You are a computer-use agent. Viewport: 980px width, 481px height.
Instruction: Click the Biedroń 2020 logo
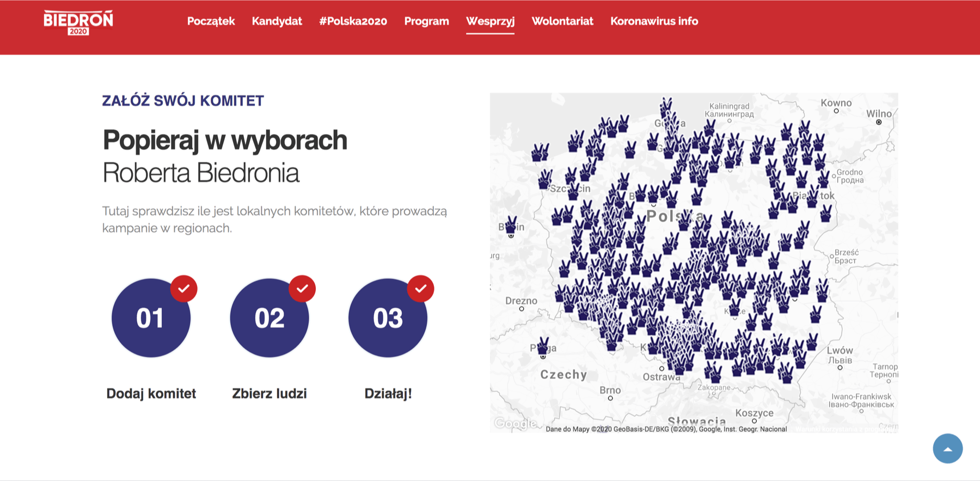78,23
